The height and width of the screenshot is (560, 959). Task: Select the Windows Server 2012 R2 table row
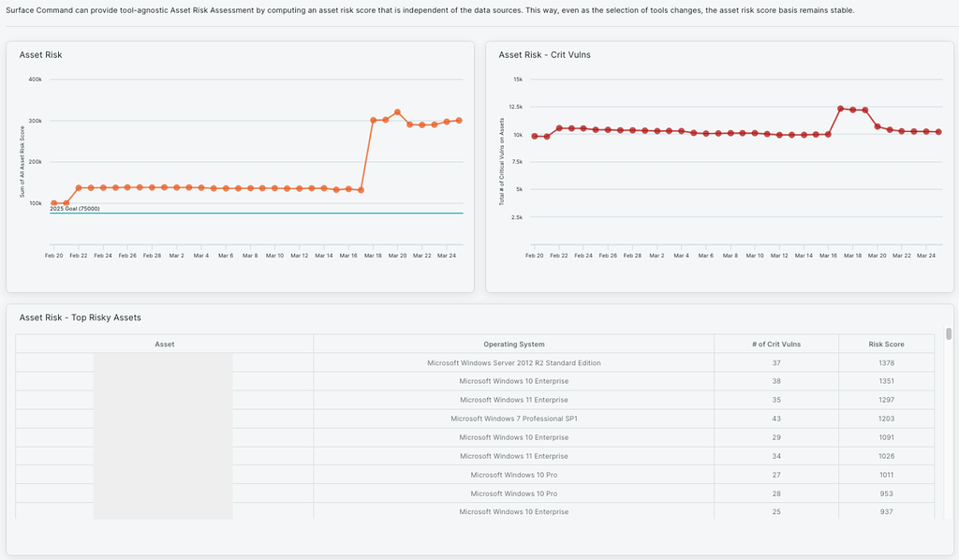pyautogui.click(x=513, y=362)
